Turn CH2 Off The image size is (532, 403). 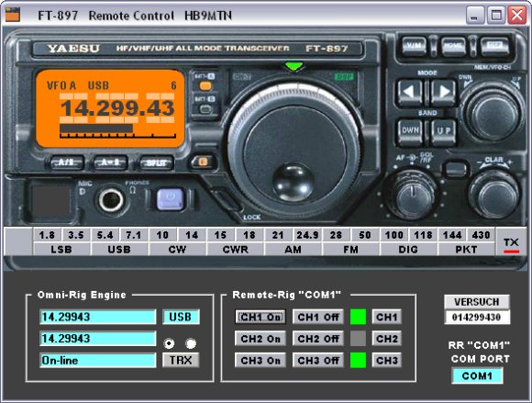coord(318,339)
